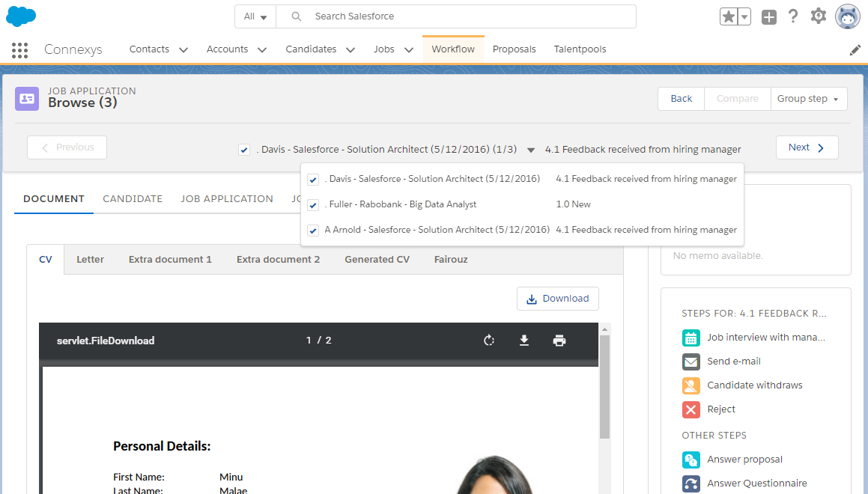This screenshot has width=868, height=494.
Task: Click the Answer Questionnaire icon
Action: 691,484
